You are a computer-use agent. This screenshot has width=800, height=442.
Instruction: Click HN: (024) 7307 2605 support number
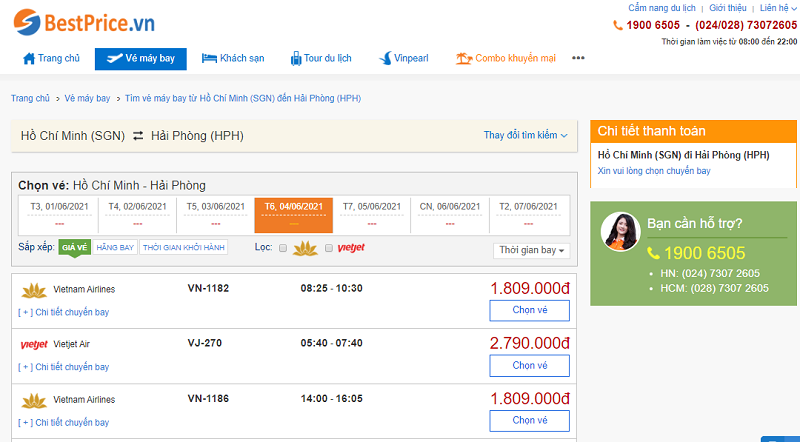coord(710,274)
